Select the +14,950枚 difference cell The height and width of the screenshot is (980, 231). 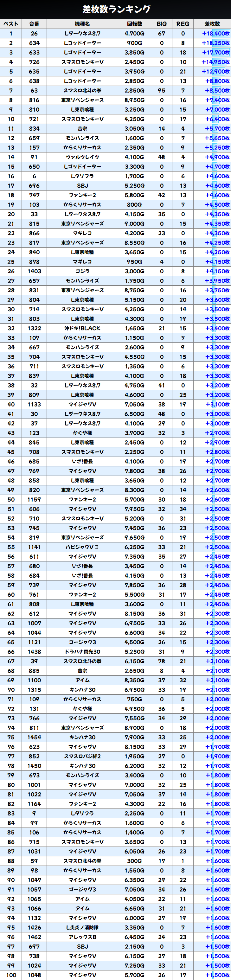tap(212, 62)
